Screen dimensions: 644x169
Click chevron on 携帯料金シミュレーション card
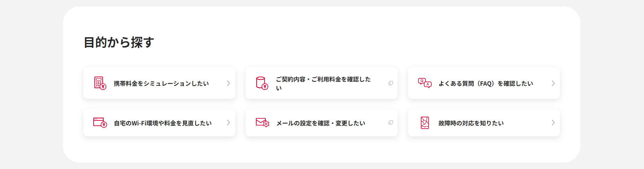pyautogui.click(x=228, y=83)
